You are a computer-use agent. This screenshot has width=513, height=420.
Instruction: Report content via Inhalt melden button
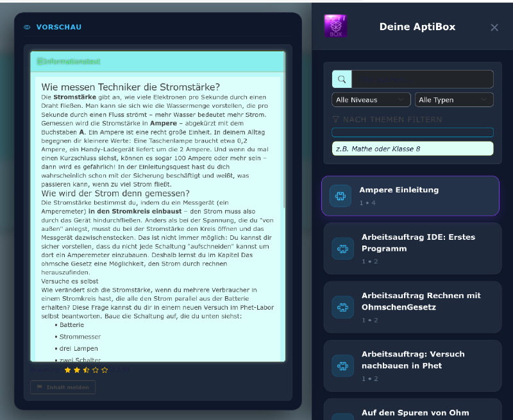click(63, 387)
